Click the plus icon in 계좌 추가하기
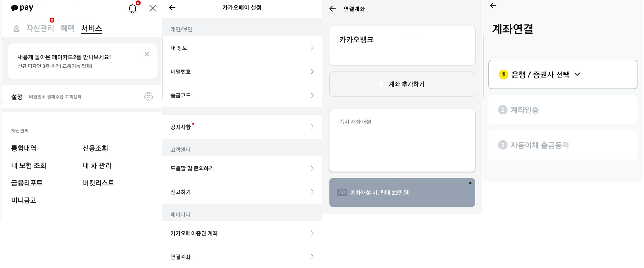This screenshot has height=268, width=644. [x=381, y=84]
